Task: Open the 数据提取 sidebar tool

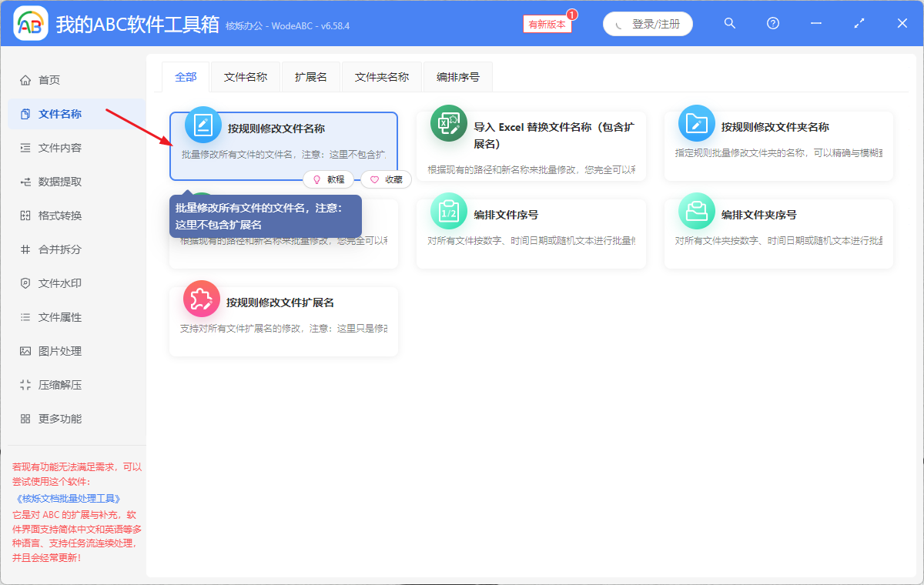Action: coord(46,181)
